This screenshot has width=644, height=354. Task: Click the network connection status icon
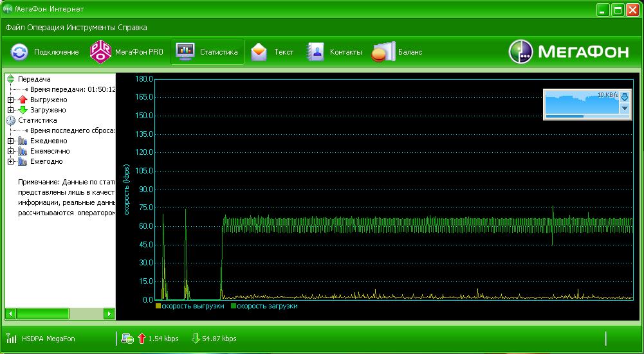point(128,339)
